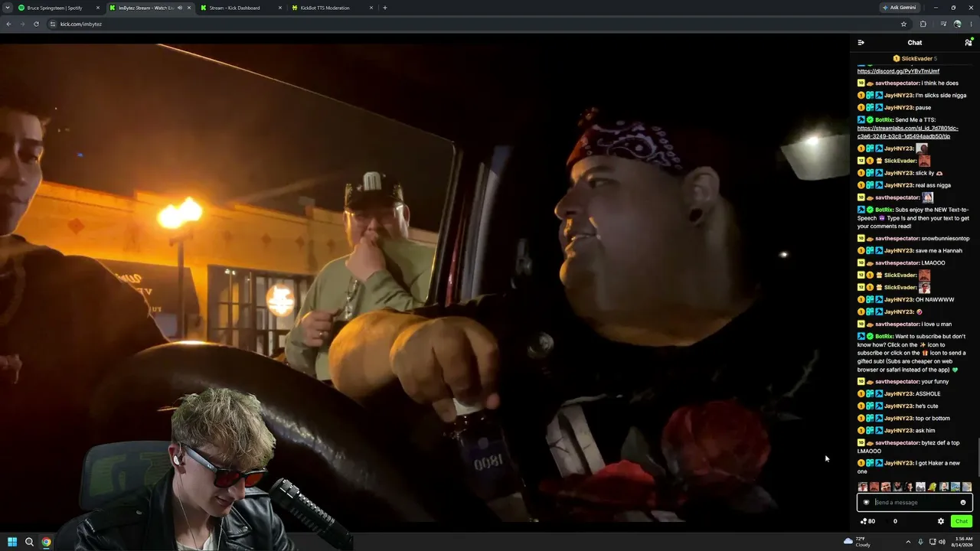
Task: Click the 'ask him' chat message
Action: click(926, 430)
